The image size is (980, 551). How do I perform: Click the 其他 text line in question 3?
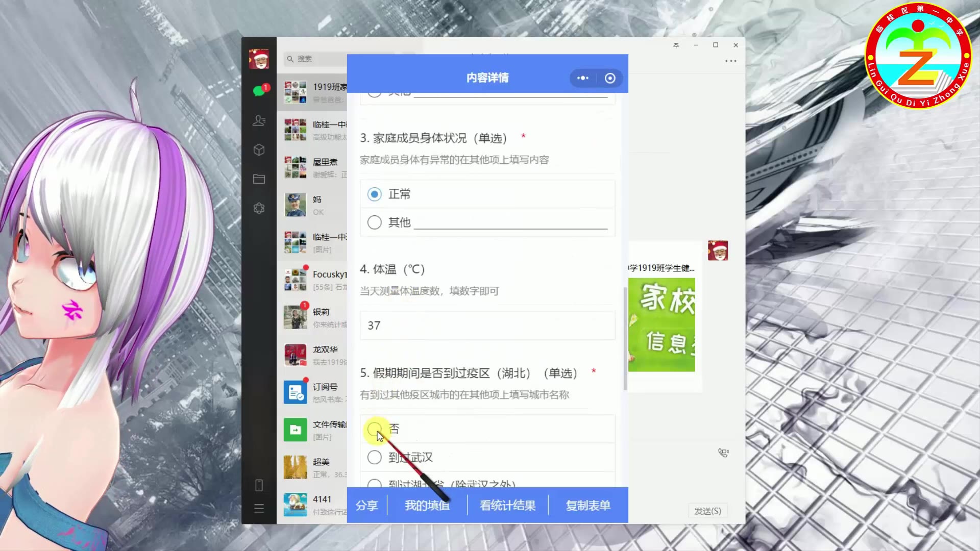510,223
